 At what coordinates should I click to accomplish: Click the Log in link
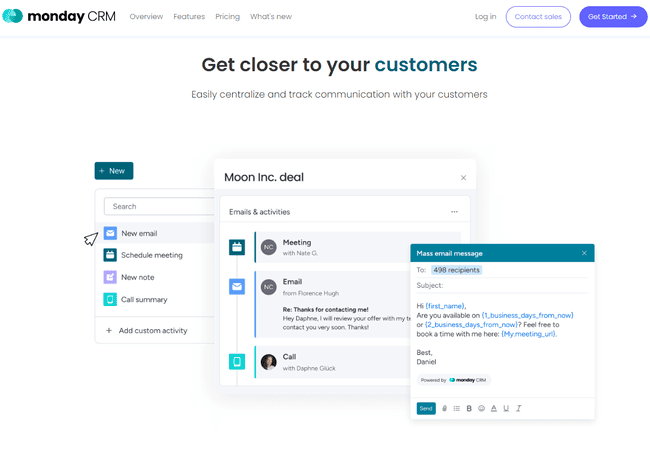tap(485, 17)
